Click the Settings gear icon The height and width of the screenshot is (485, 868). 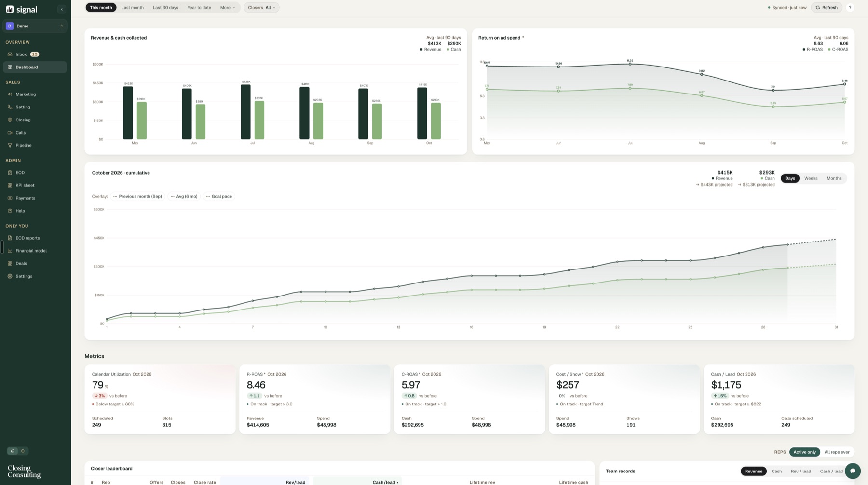[10, 276]
